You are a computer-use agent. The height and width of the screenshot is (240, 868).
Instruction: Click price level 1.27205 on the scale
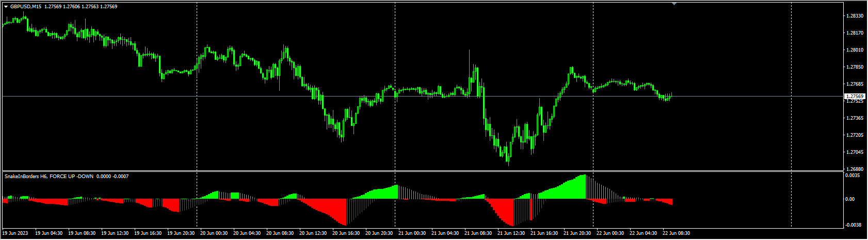click(x=856, y=135)
